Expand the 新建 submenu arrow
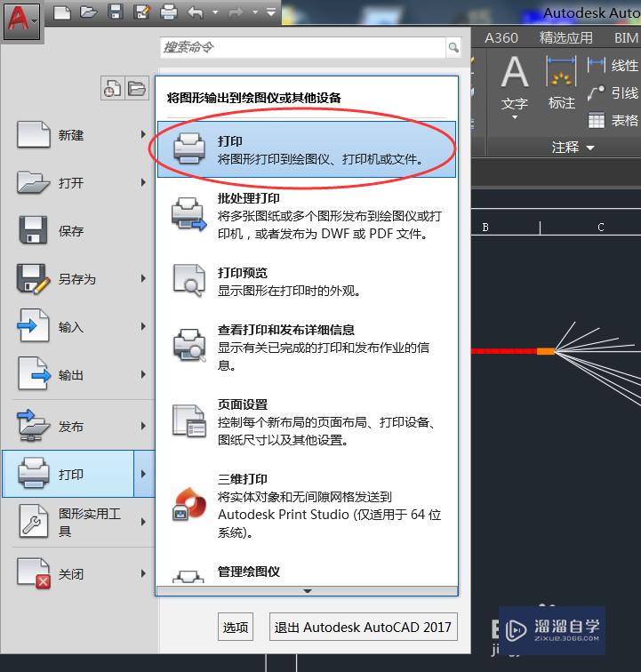The image size is (641, 672). click(x=144, y=134)
